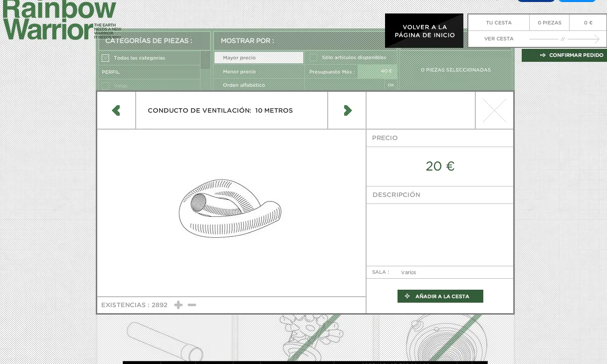Image resolution: width=607 pixels, height=364 pixels.
Task: Click the 0 € basket total
Action: pos(589,23)
